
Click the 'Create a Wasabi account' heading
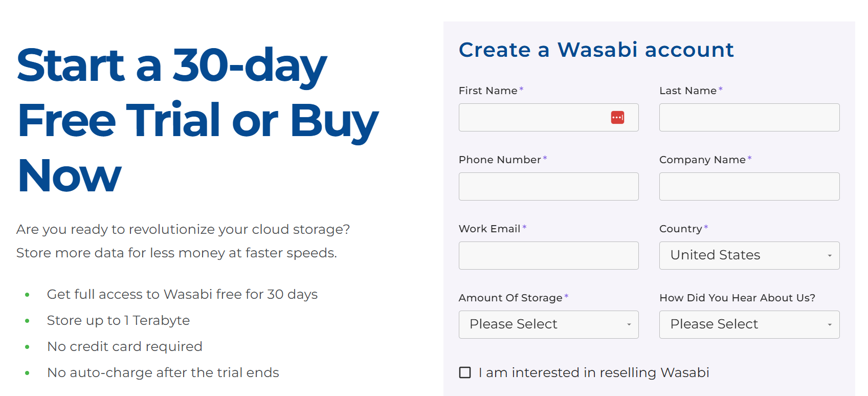point(596,49)
